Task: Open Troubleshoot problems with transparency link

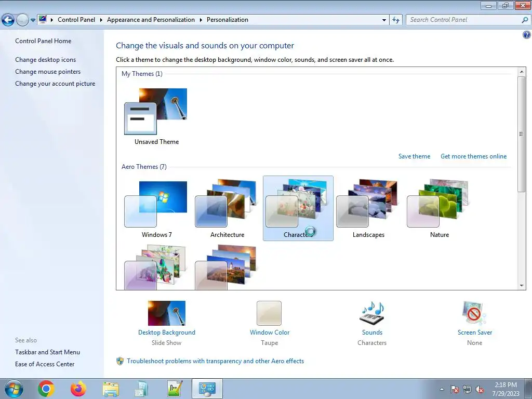Action: (x=216, y=361)
